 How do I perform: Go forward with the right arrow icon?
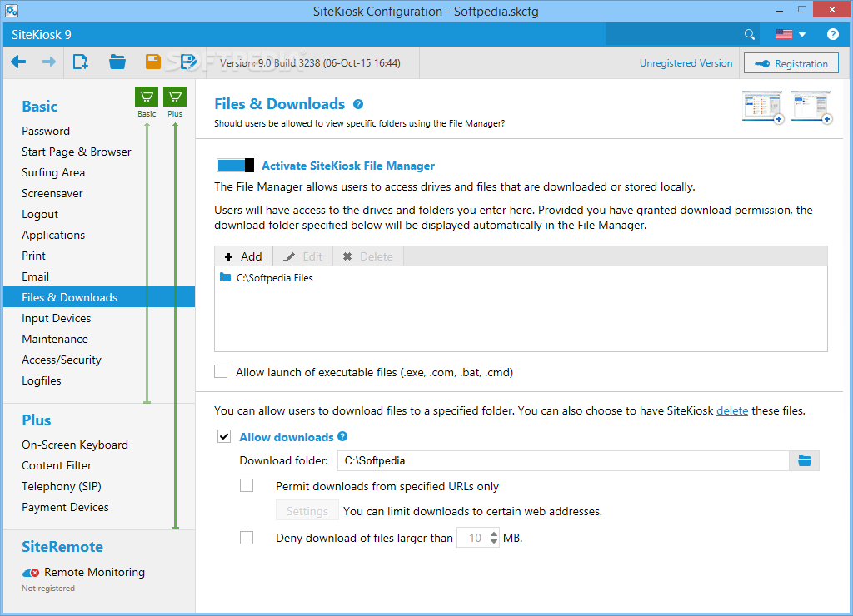point(49,62)
